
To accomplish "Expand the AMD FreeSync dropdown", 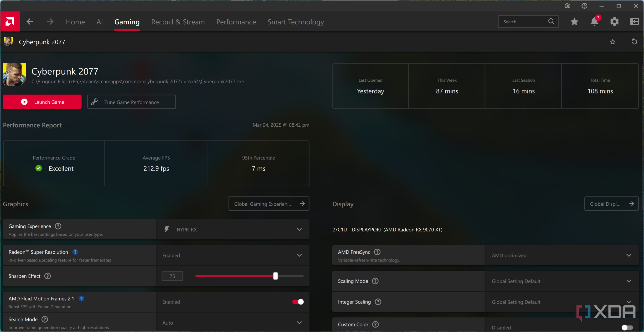I will coord(562,255).
